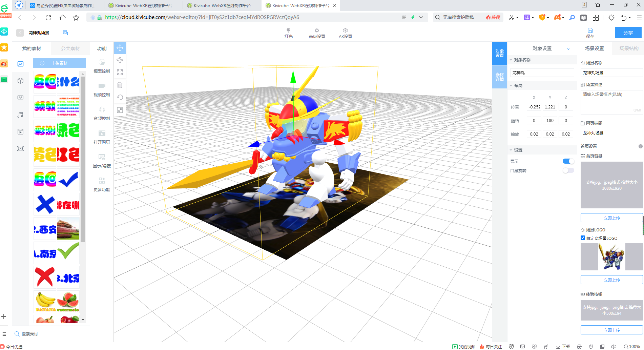The height and width of the screenshot is (350, 644).
Task: Open 打开网页 web page function
Action: (102, 137)
